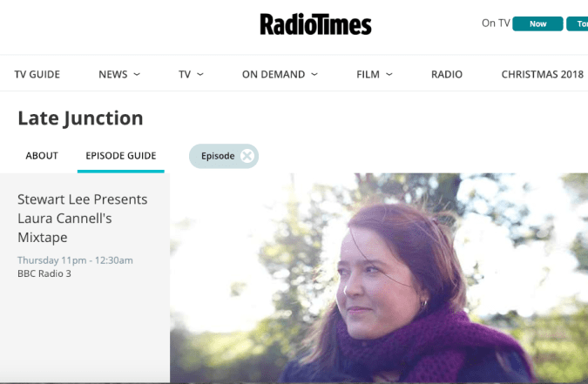Expand the NEWS menu chevron
588x384 pixels.
pos(137,75)
